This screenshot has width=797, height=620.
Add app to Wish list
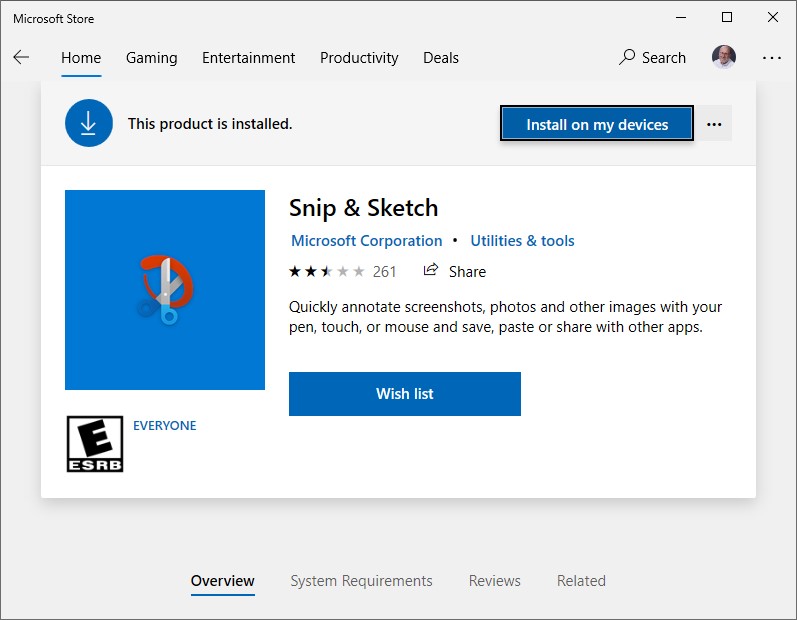(x=405, y=394)
